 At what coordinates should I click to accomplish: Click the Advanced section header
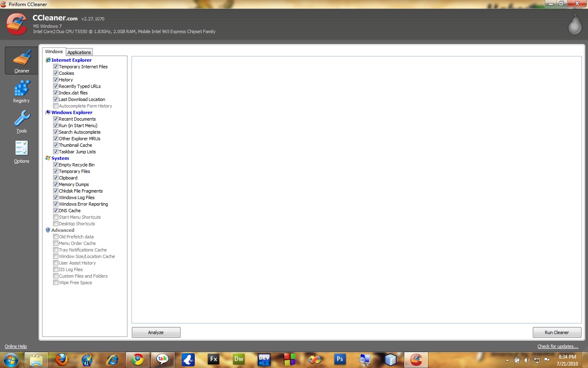(x=62, y=230)
